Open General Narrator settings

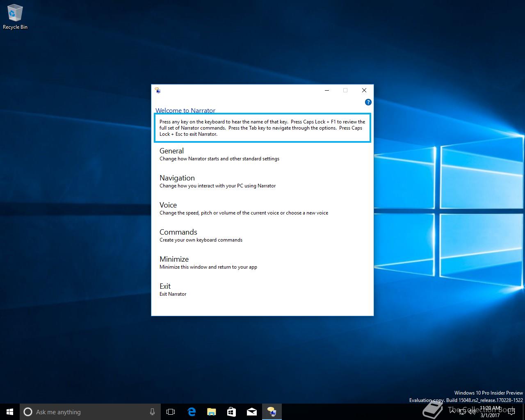(x=219, y=154)
